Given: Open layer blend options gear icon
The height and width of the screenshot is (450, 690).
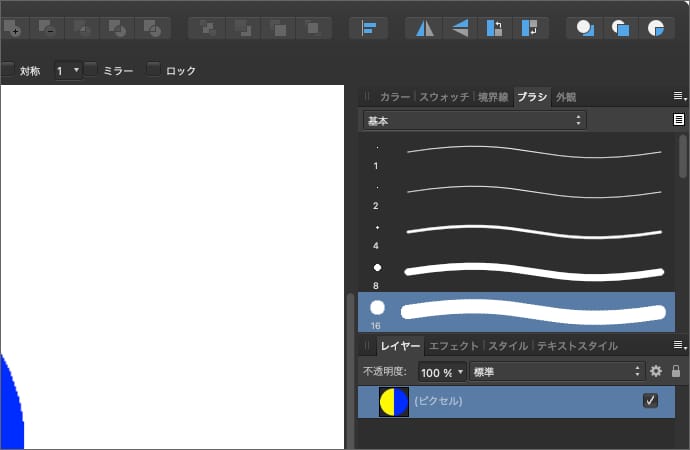Looking at the screenshot, I should tap(656, 371).
